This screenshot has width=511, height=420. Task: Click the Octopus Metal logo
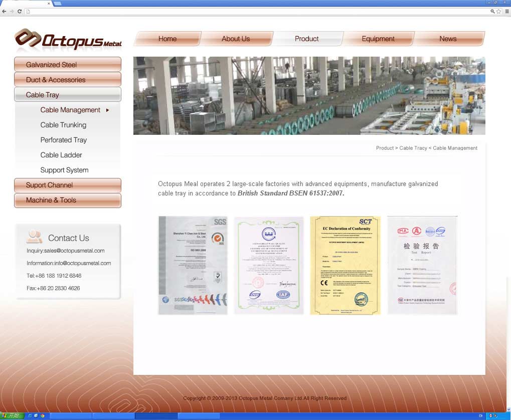68,40
